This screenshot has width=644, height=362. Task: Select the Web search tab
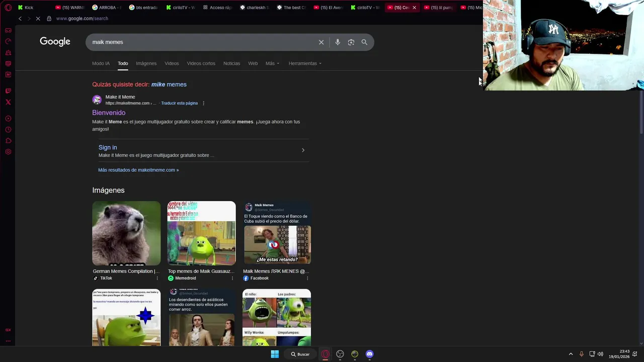253,63
